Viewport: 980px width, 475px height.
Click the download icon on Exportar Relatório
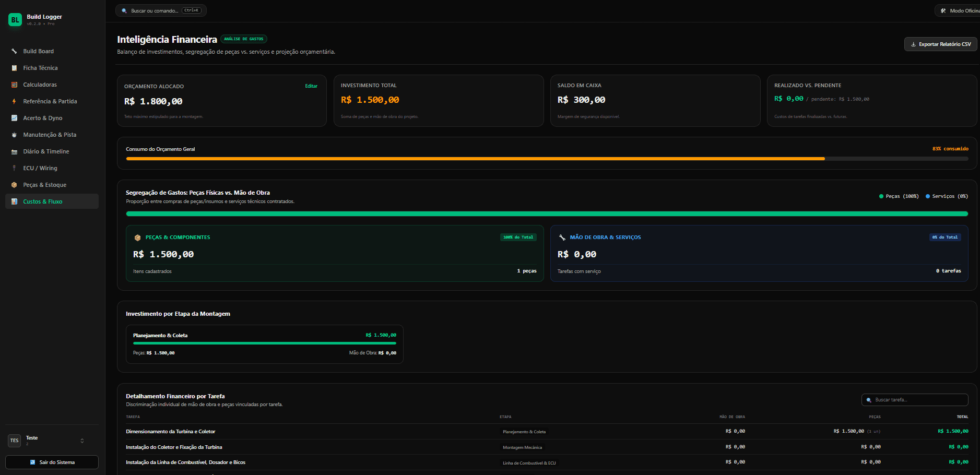coord(913,44)
